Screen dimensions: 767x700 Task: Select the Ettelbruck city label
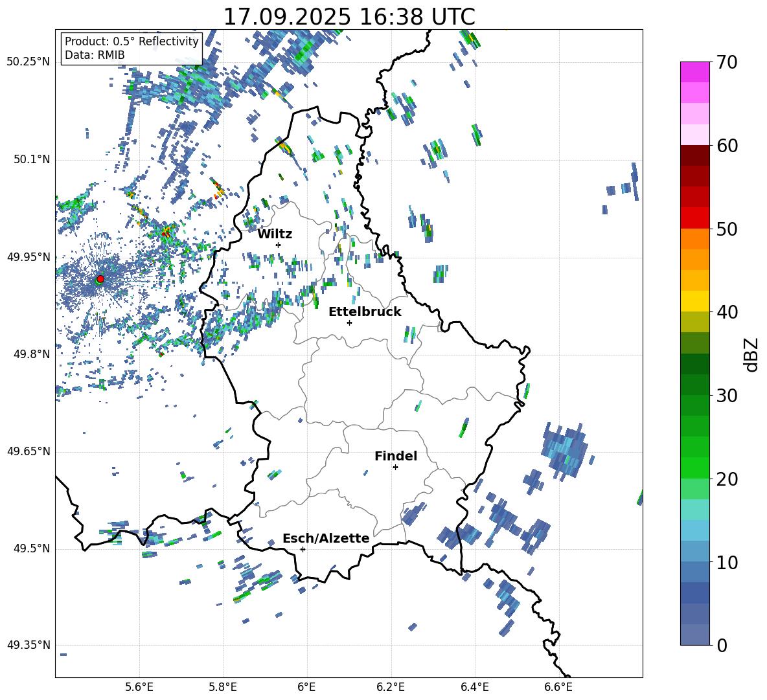[x=365, y=312]
